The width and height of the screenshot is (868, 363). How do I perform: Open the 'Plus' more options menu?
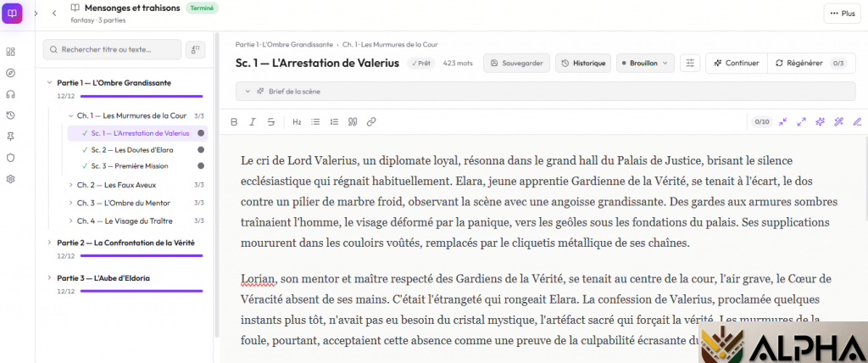pos(842,14)
